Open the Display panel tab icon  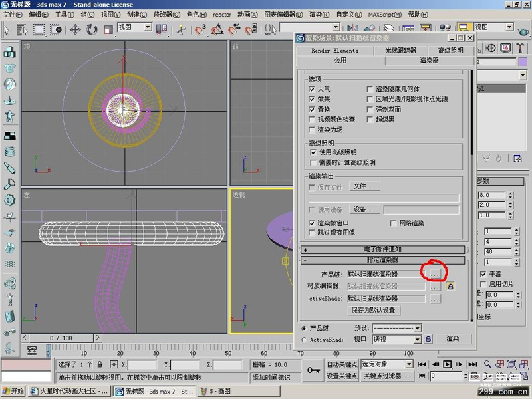coord(505,48)
